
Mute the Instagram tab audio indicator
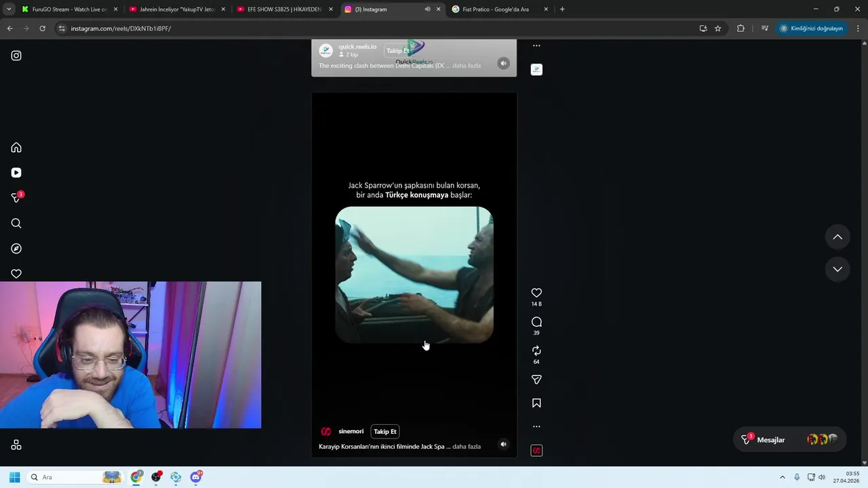pyautogui.click(x=427, y=9)
